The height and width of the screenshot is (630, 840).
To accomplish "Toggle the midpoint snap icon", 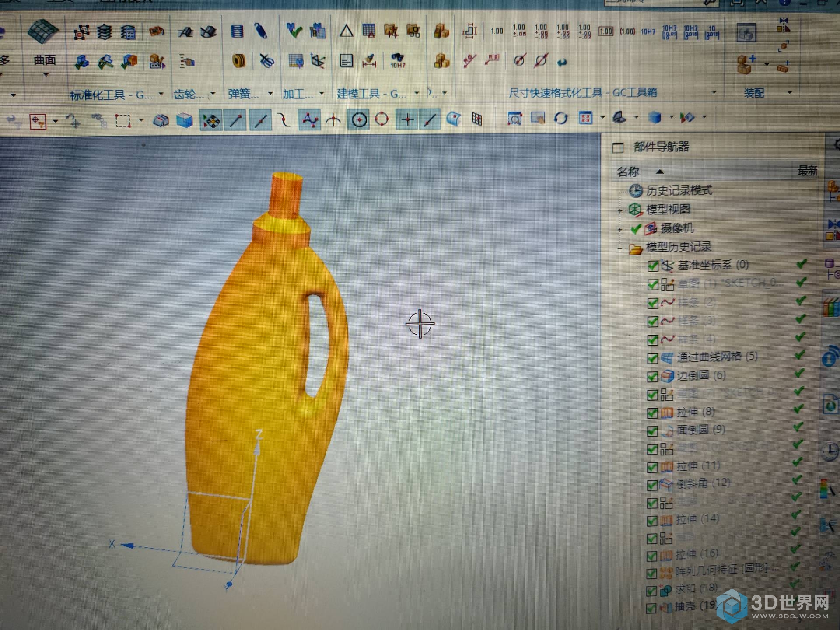I will 261,120.
